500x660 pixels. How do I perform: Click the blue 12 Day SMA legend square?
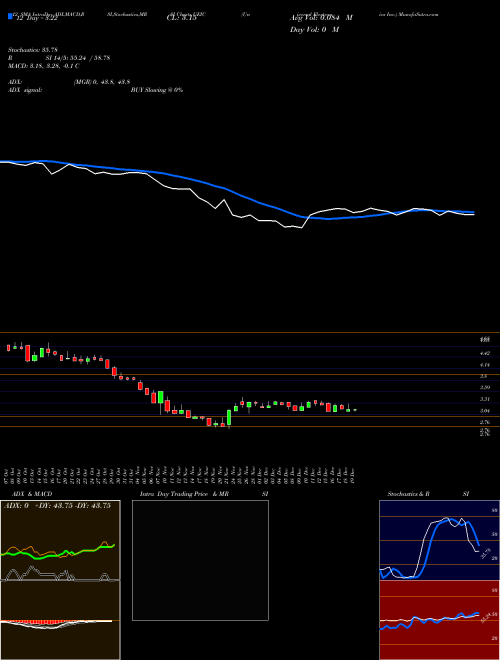pos(10,16)
